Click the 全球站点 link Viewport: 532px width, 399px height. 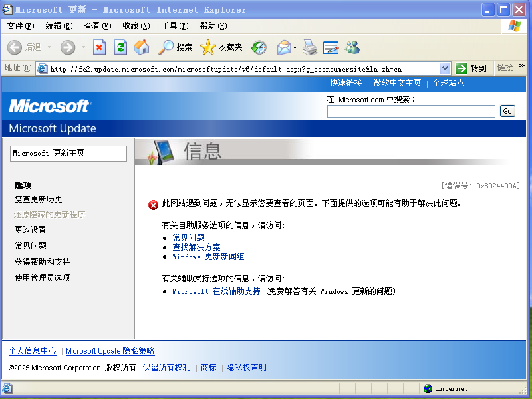pyautogui.click(x=448, y=83)
